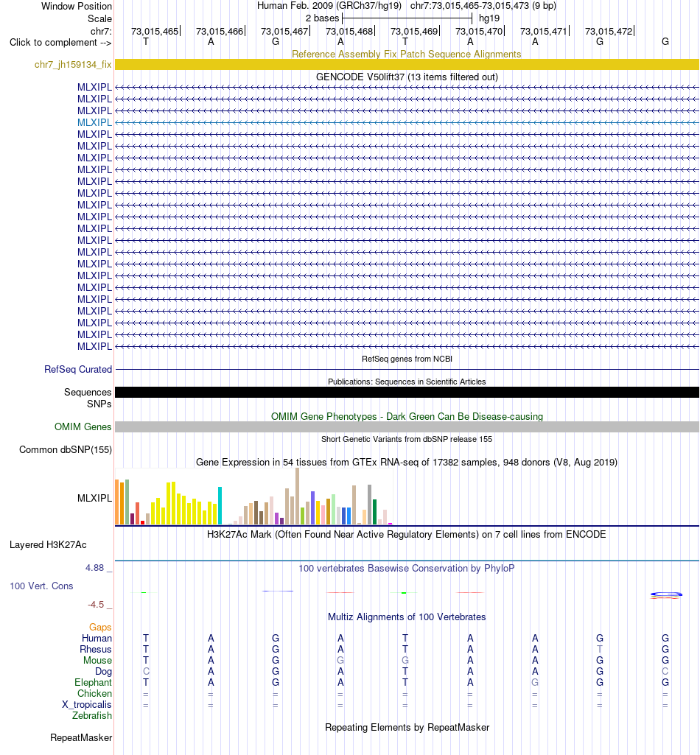Select the gray OMIM Genes item bar
The width and height of the screenshot is (700, 755).
407,426
